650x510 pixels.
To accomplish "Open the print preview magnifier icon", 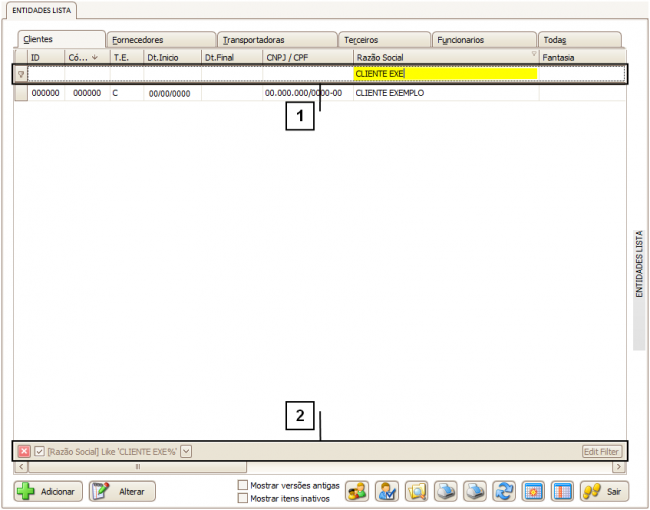I will tap(416, 491).
